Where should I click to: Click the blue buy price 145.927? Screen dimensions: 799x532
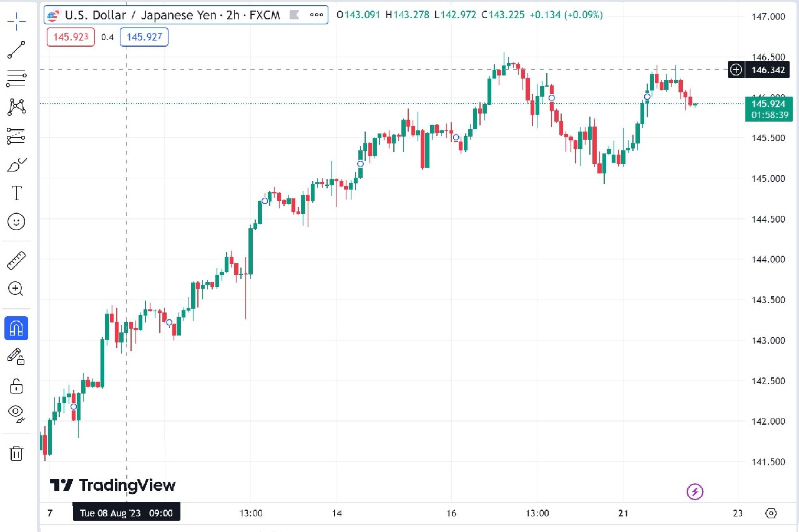coord(144,37)
